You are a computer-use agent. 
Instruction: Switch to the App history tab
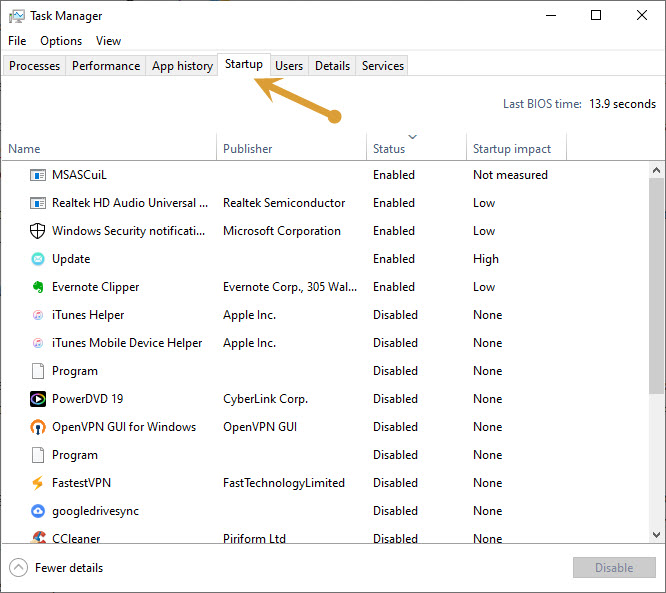pyautogui.click(x=182, y=66)
